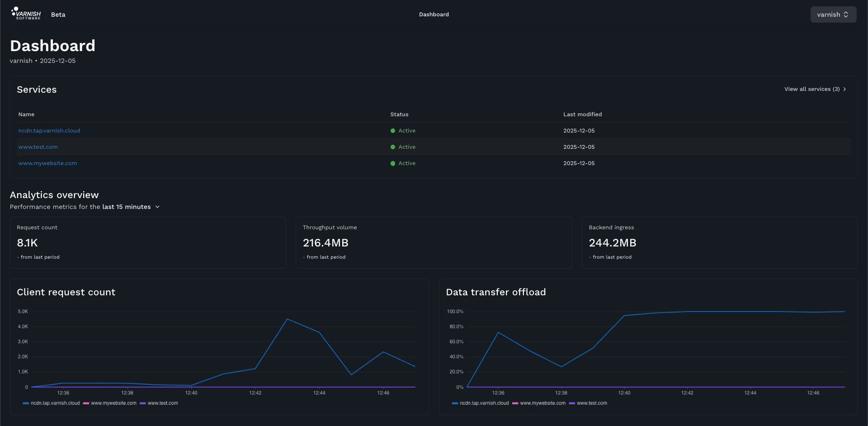The width and height of the screenshot is (868, 426).
Task: Click the 216.4MB throughput volume value
Action: click(325, 243)
